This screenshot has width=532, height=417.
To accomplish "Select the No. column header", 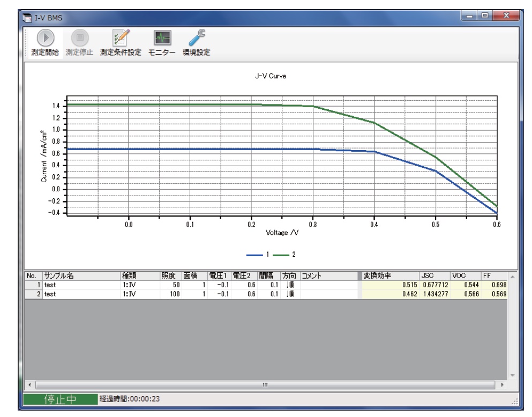I will coord(34,275).
